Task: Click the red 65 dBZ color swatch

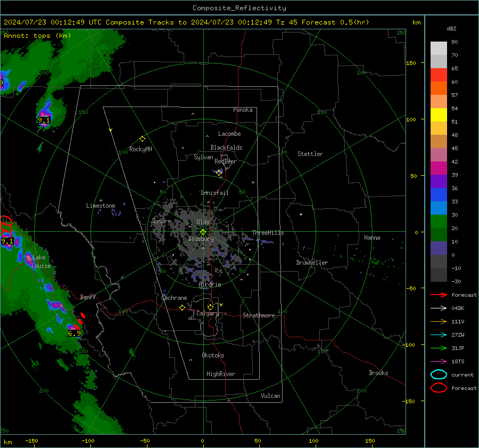Action: tap(439, 75)
